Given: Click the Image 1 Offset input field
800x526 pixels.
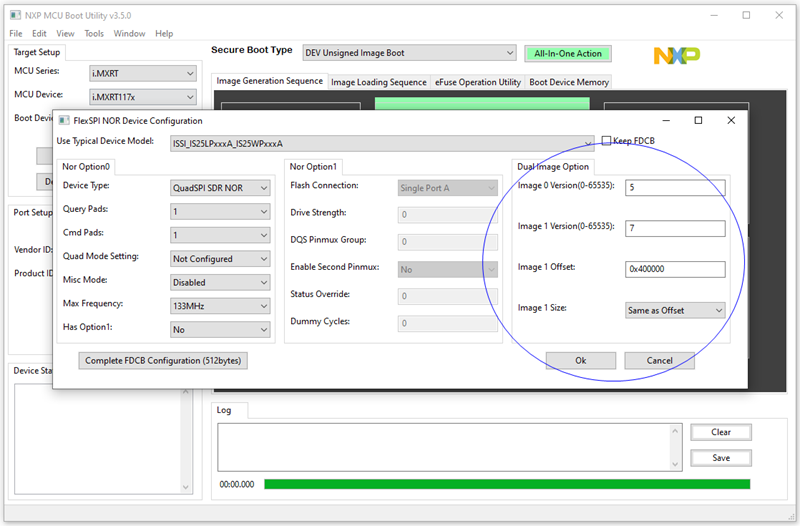Looking at the screenshot, I should [x=675, y=269].
